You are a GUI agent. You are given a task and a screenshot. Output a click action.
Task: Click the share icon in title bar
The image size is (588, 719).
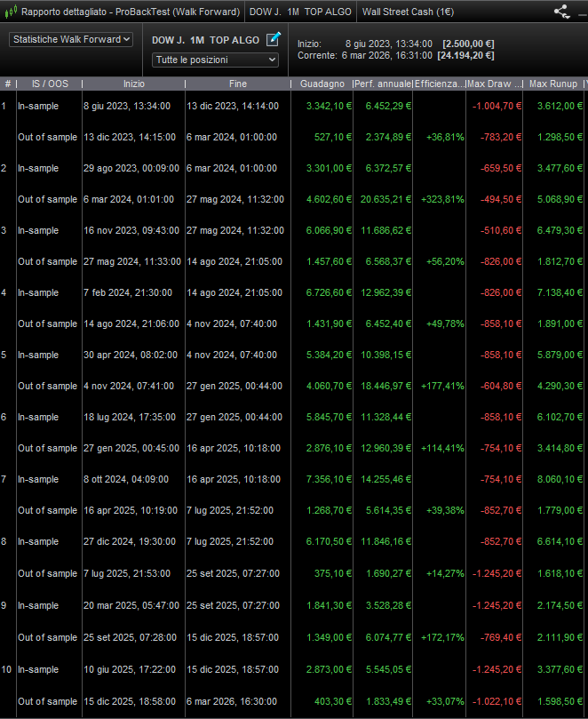click(x=560, y=12)
